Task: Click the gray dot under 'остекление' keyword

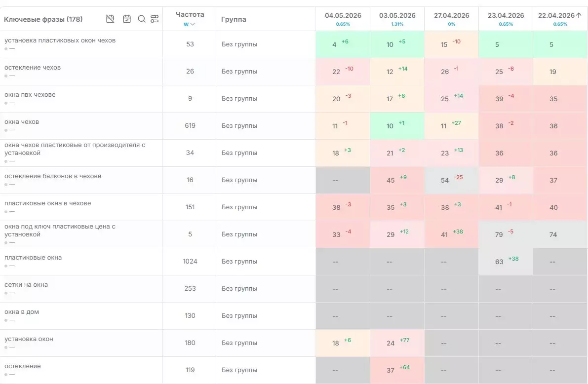Action: pyautogui.click(x=6, y=375)
